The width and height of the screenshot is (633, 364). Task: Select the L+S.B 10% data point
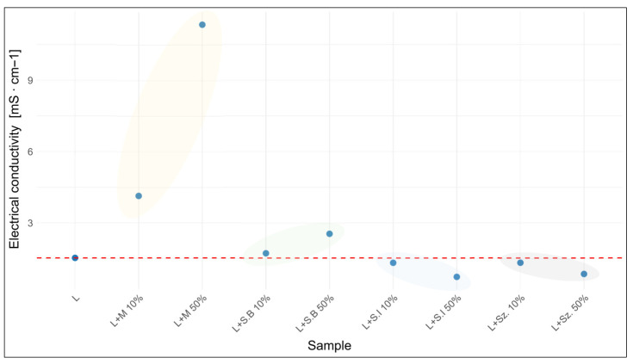[x=265, y=254]
